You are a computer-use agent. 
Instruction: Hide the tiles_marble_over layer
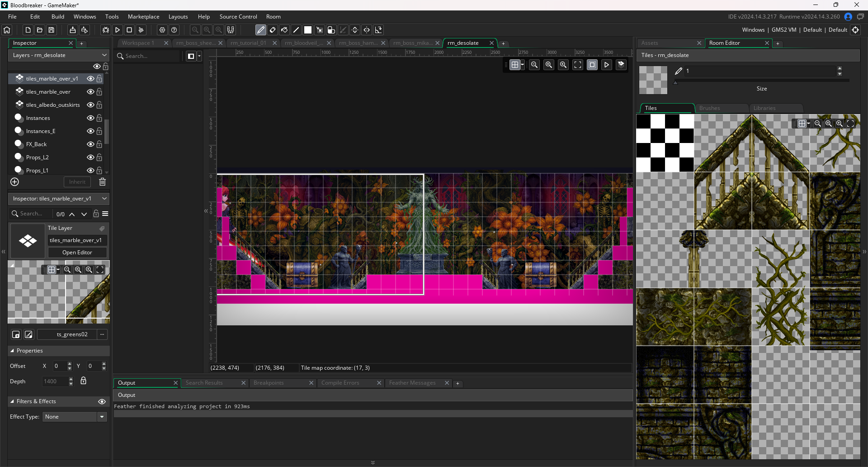pos(90,92)
